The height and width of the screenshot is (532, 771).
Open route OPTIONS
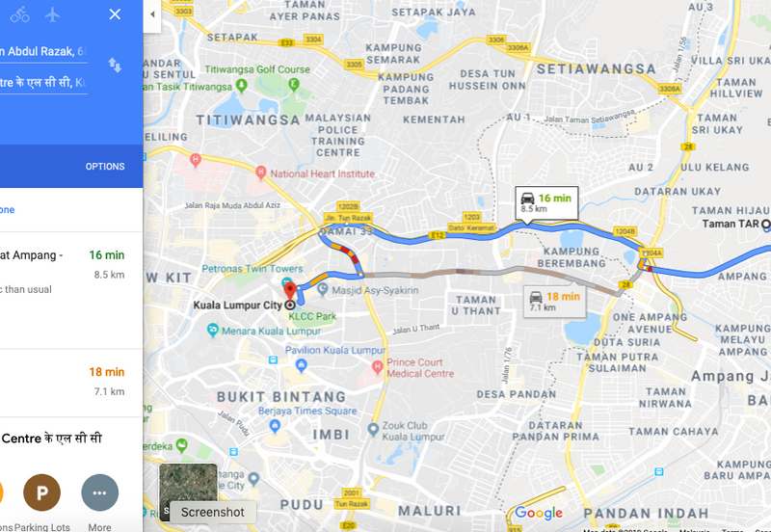coord(105,167)
